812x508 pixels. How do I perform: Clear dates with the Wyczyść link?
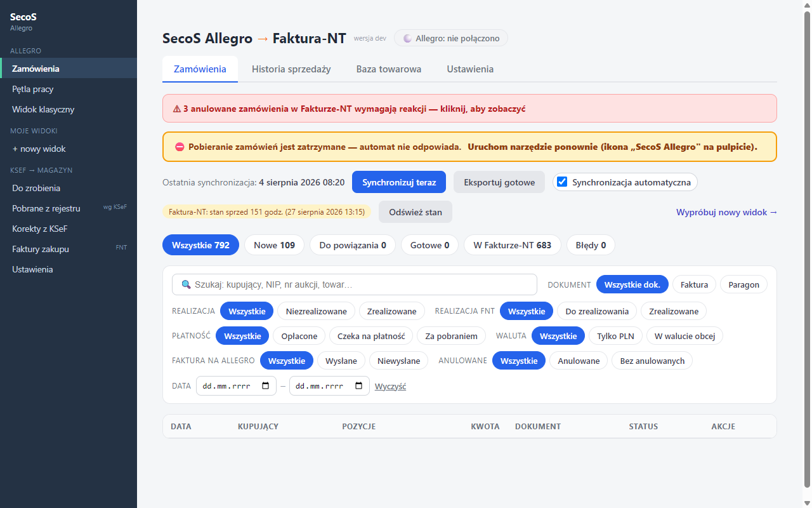[x=390, y=386]
